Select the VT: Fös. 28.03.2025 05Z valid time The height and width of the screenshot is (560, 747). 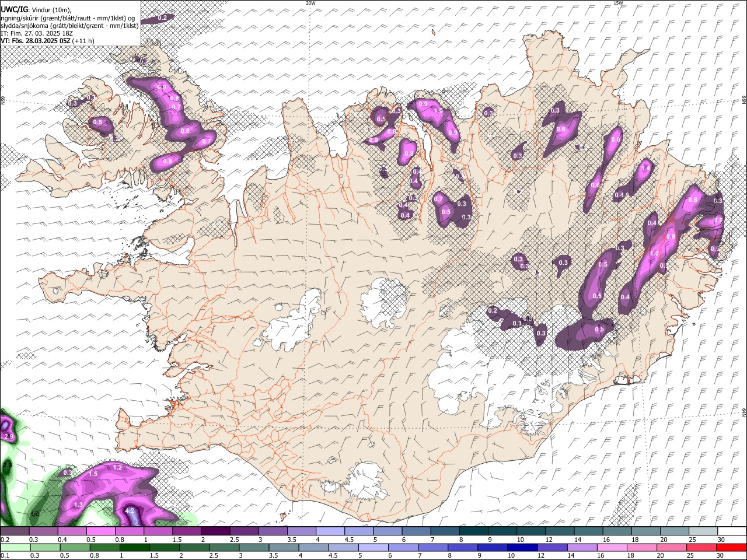tap(36, 41)
